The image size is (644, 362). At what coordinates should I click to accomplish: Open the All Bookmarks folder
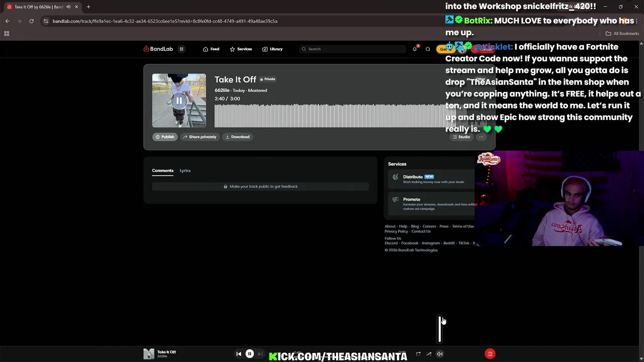tap(622, 34)
